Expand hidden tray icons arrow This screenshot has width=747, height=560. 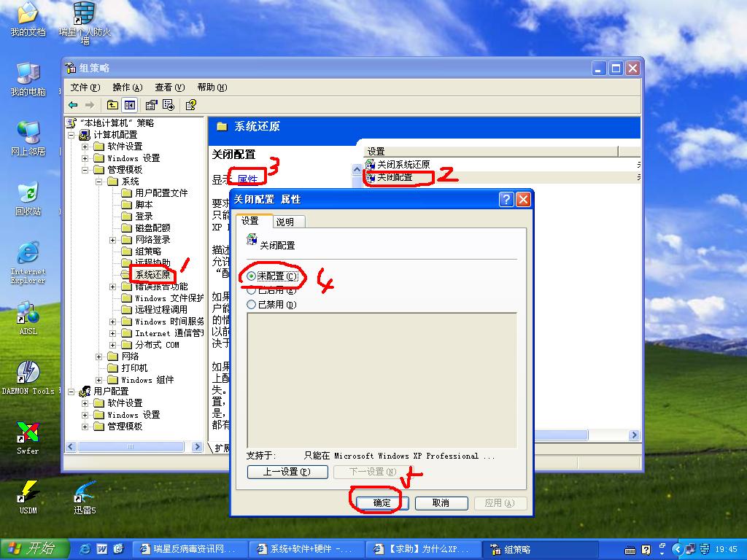pyautogui.click(x=676, y=549)
